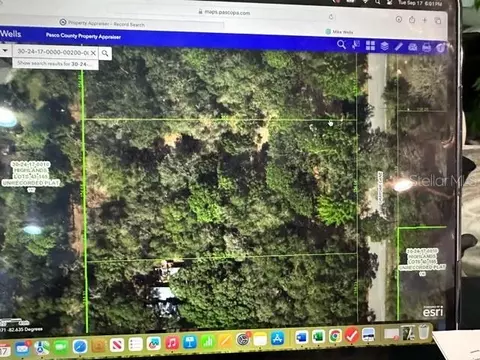Expand the dropdown arrow left of search box
Image resolution: width=480 pixels, height=360 pixels.
[x=5, y=51]
